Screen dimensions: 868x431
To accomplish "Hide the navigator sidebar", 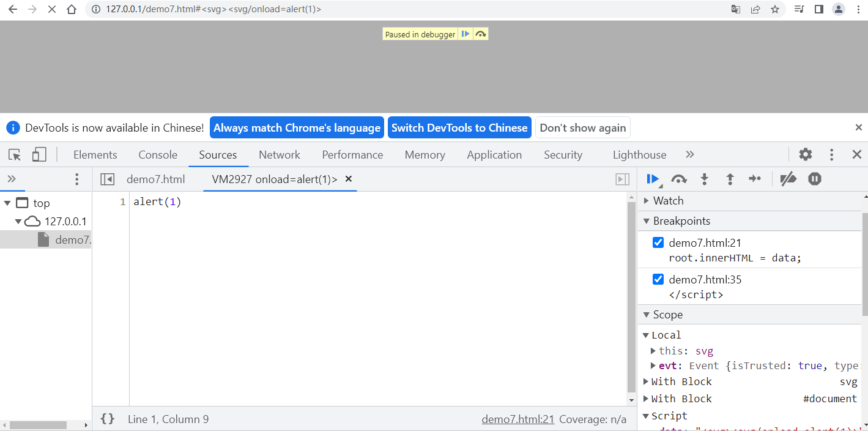I will click(107, 179).
